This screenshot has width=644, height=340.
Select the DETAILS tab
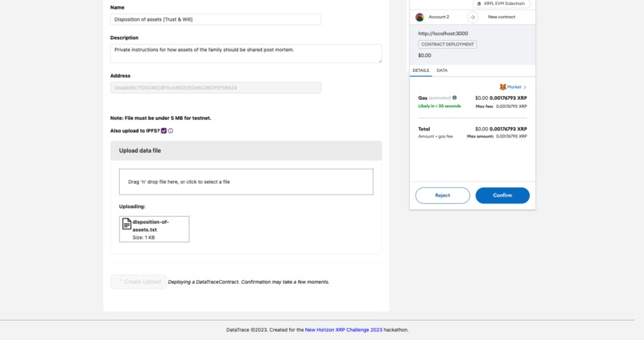[420, 70]
